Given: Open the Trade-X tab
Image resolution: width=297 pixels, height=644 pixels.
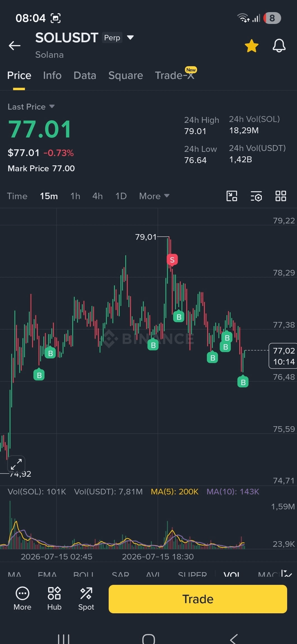Looking at the screenshot, I should (175, 75).
